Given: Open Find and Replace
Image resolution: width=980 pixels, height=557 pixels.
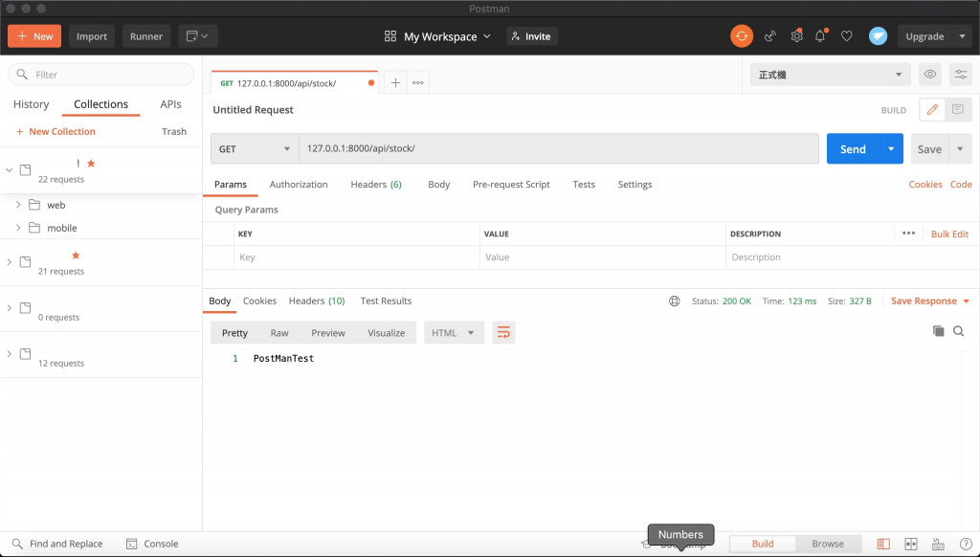Looking at the screenshot, I should [x=57, y=544].
